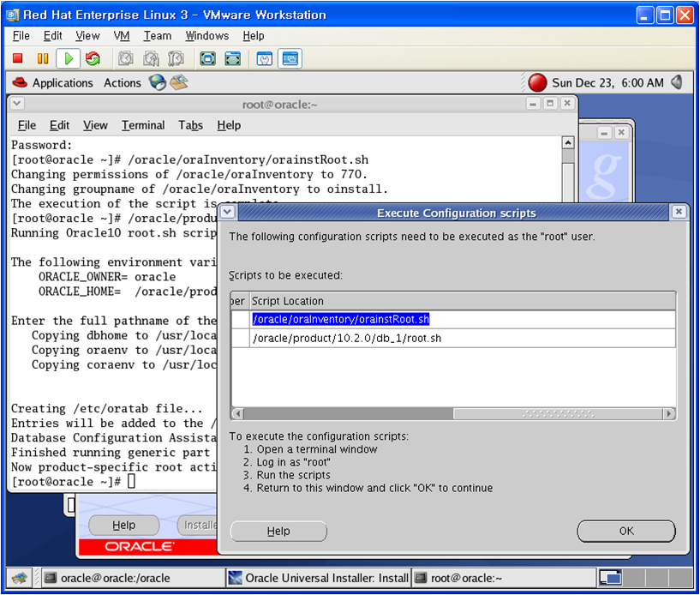Image resolution: width=700 pixels, height=595 pixels.
Task: Click the VMware power off (red square) icon
Action: [x=18, y=58]
